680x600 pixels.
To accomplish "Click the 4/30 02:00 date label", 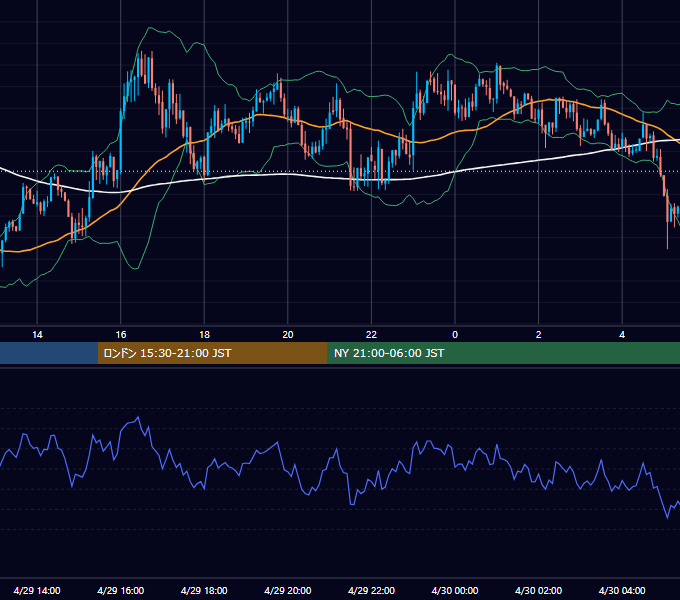I will click(538, 590).
